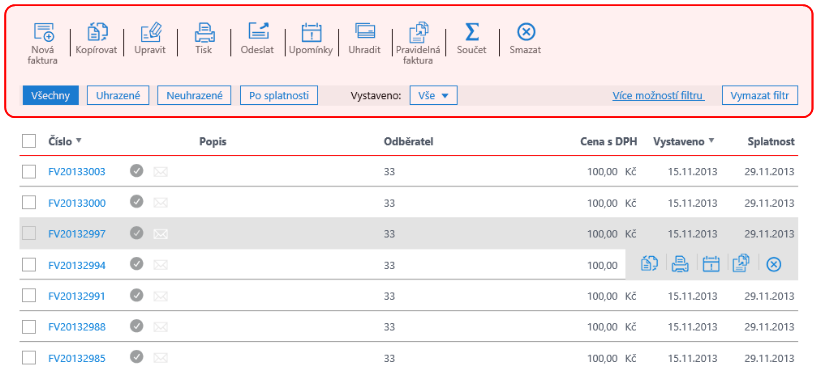Check the box for invoice FV20133000
Image resolution: width=817 pixels, height=377 pixels.
29,203
